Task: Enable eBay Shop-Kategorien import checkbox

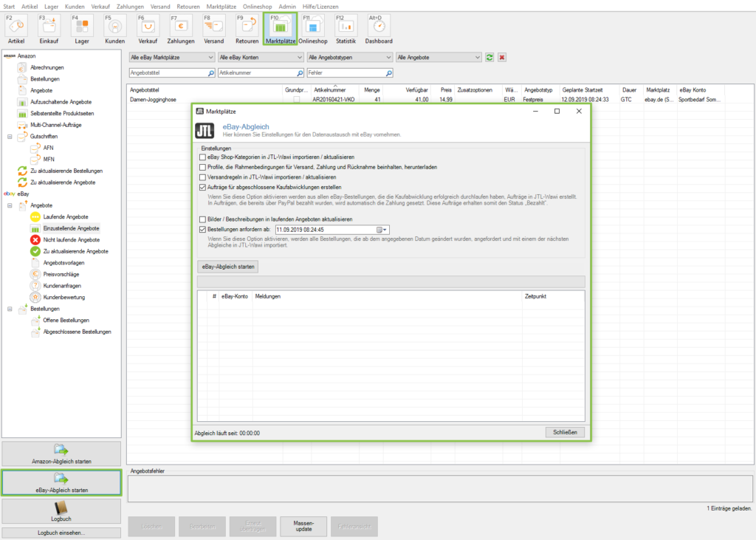Action: click(203, 157)
